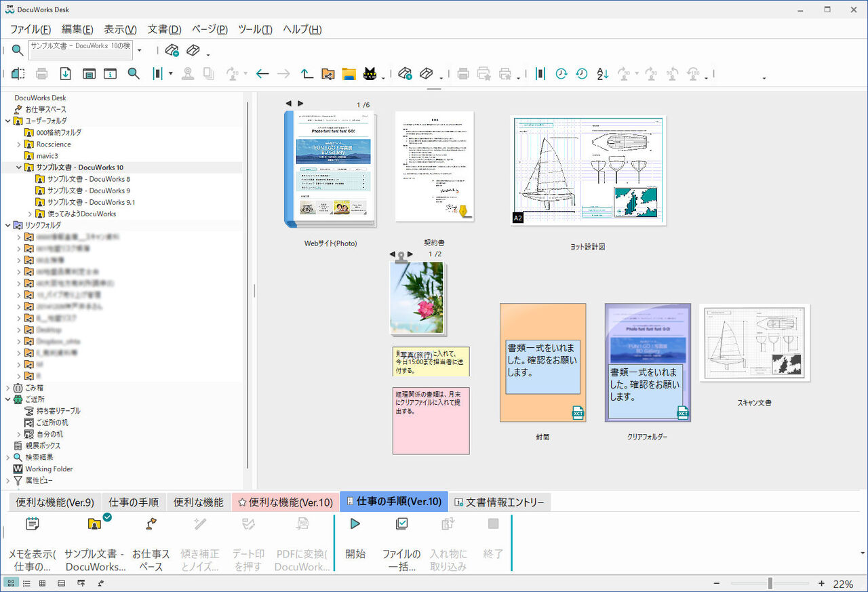Switch to detail rows view in status bar

[62, 583]
